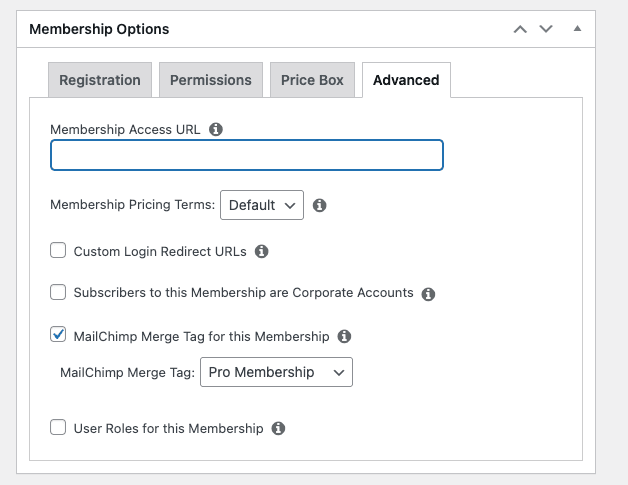Tick User Roles for this Membership checkbox
This screenshot has width=628, height=485.
coord(58,427)
